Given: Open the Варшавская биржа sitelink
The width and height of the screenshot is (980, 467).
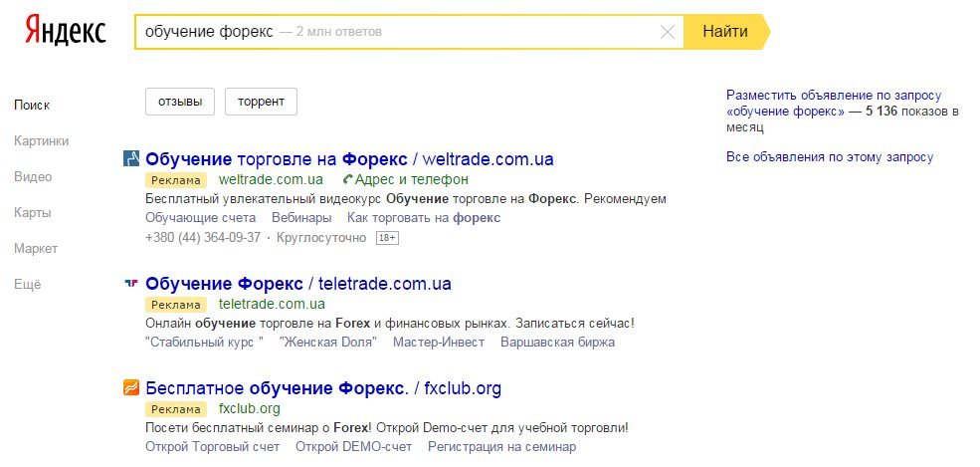Looking at the screenshot, I should [557, 343].
